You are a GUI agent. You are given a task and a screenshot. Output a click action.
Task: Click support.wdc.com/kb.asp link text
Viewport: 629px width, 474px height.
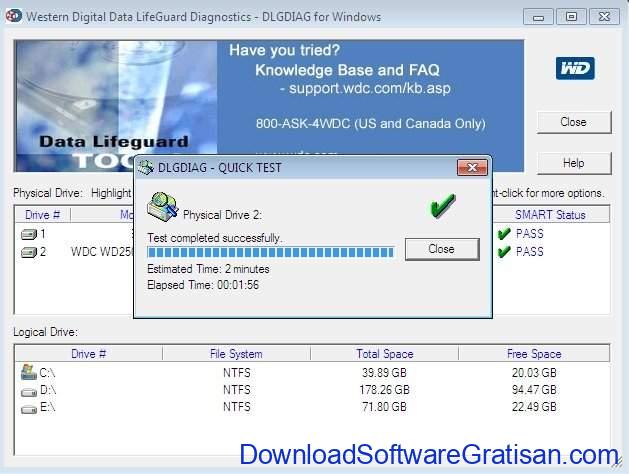coord(370,88)
